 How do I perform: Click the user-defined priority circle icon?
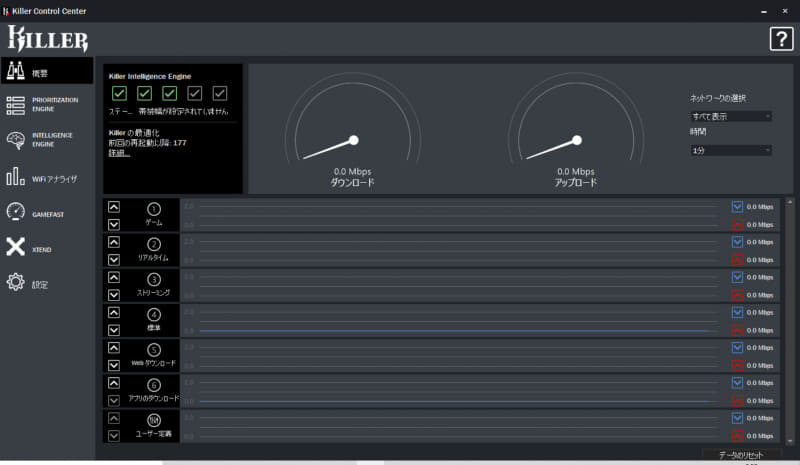click(x=154, y=420)
